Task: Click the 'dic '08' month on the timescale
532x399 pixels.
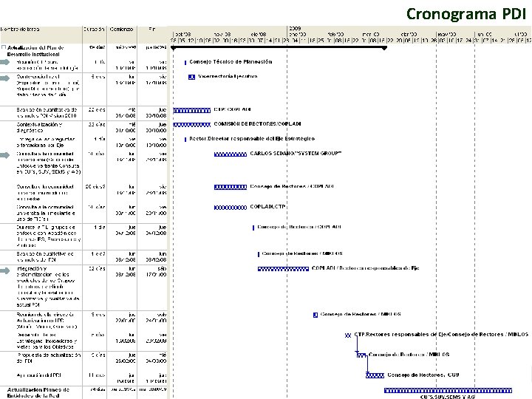Action: tap(259, 34)
